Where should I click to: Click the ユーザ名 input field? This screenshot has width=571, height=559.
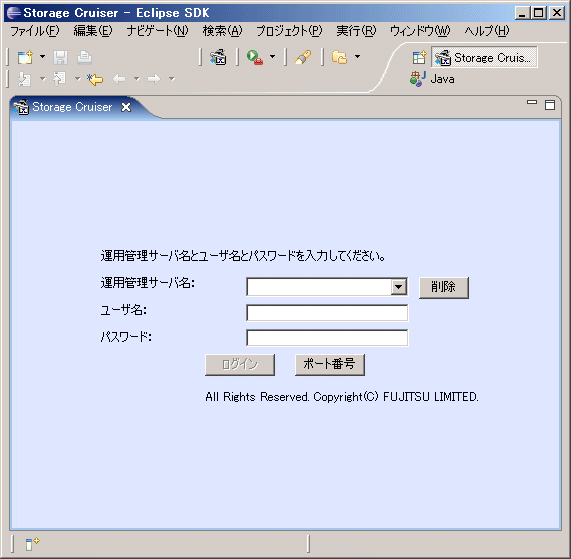point(327,313)
